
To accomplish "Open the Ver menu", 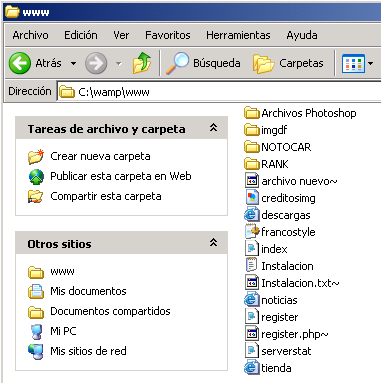I will coord(121,35).
